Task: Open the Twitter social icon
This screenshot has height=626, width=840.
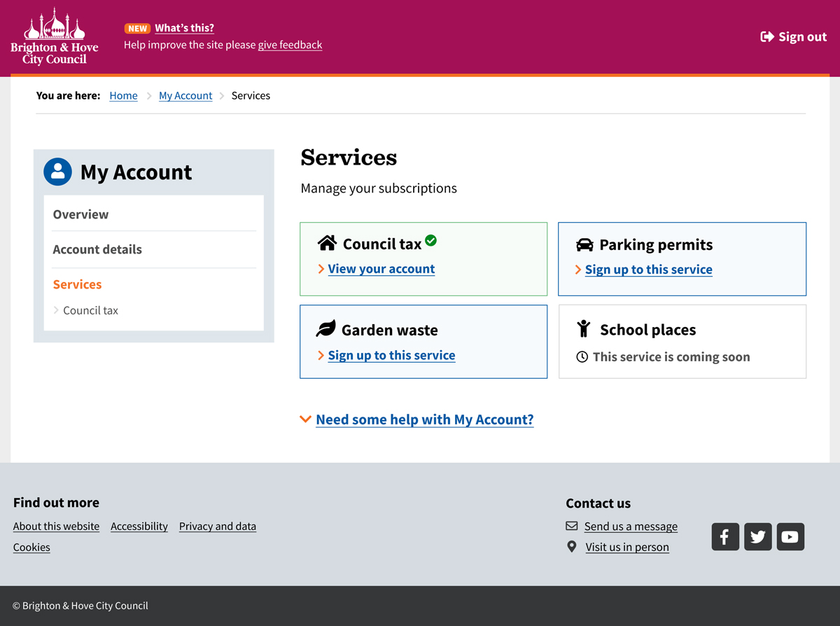Action: tap(757, 537)
